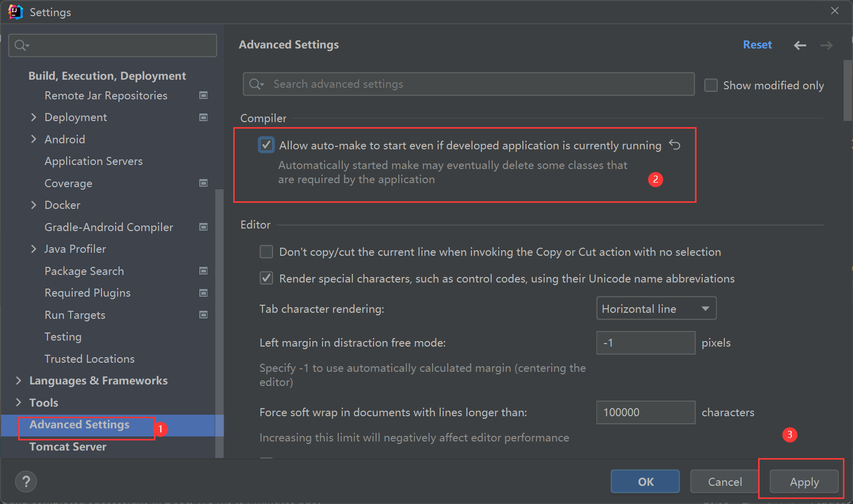The height and width of the screenshot is (504, 853).
Task: Click the back arrow navigation icon
Action: (x=800, y=45)
